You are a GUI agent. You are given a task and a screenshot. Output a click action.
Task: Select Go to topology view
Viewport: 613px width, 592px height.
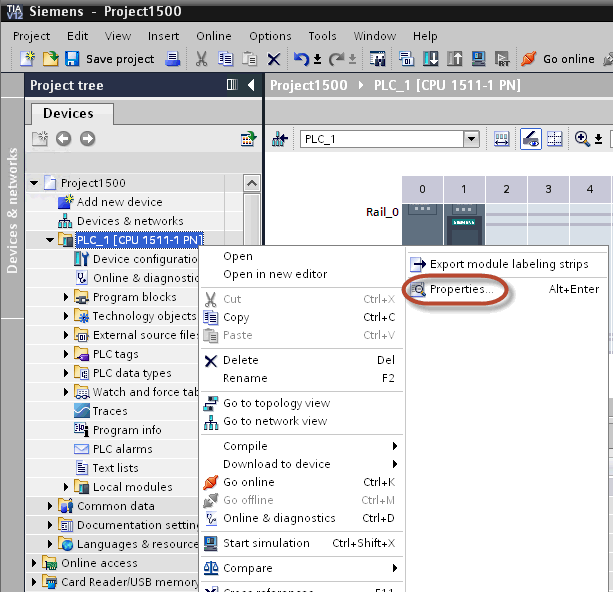pos(301,403)
